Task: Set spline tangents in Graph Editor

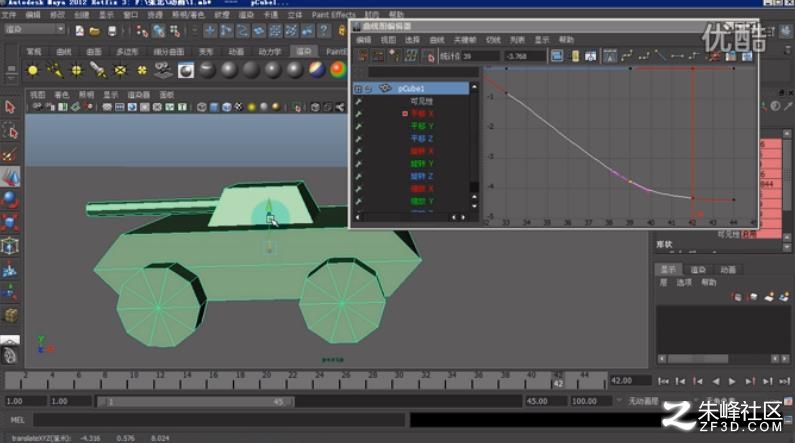Action: click(x=627, y=56)
